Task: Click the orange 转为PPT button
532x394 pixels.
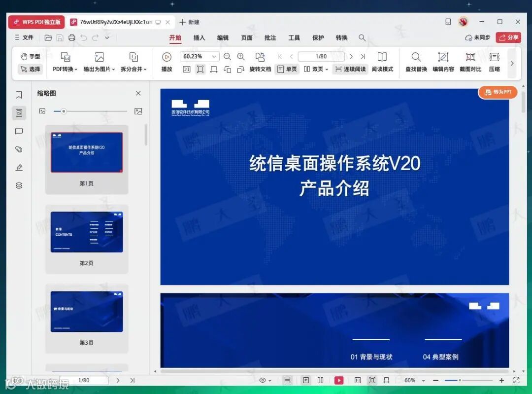Action: coord(498,92)
